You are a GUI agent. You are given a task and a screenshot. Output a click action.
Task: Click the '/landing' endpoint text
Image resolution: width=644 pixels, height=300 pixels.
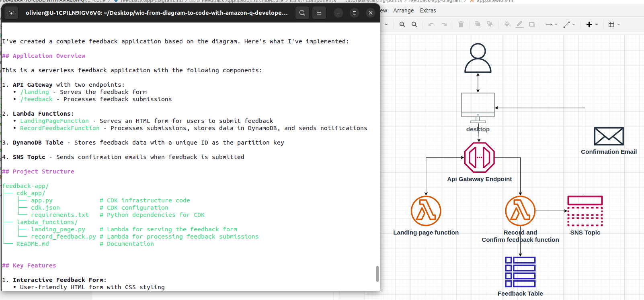click(x=35, y=92)
